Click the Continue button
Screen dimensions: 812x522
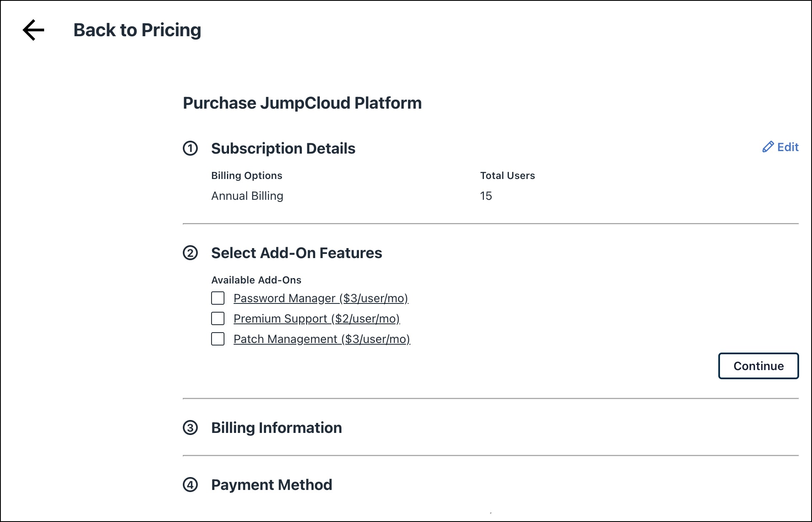(x=758, y=366)
